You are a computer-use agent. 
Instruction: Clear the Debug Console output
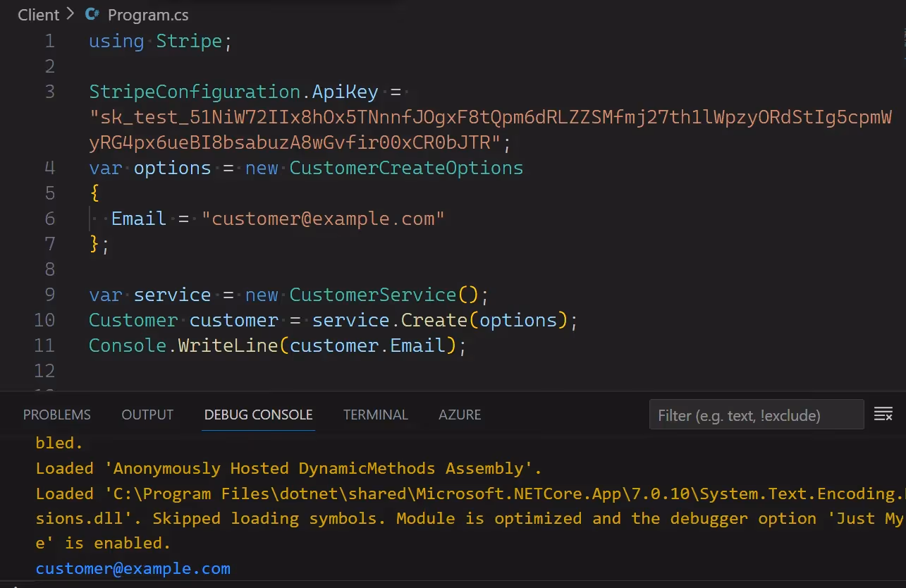tap(883, 415)
